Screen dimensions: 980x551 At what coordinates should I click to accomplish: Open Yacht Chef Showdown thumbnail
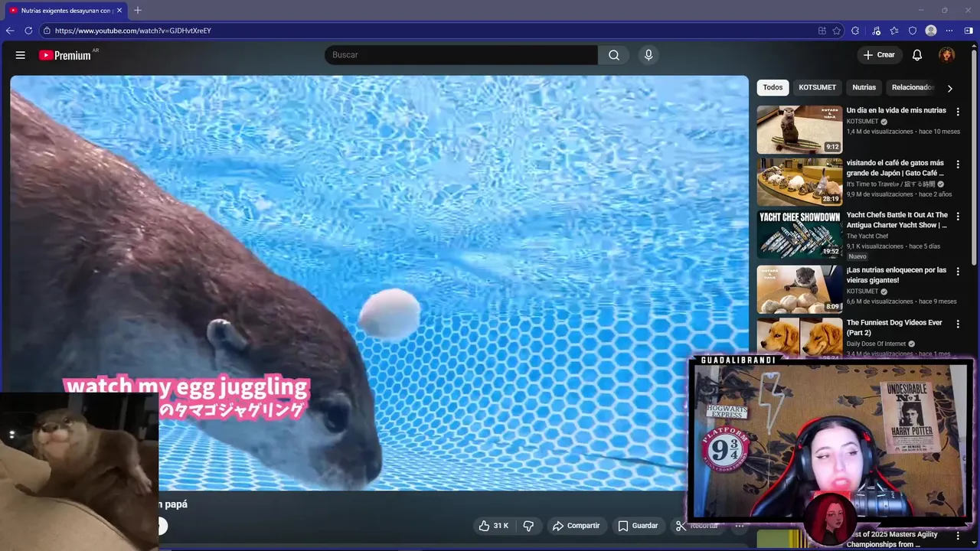(799, 234)
